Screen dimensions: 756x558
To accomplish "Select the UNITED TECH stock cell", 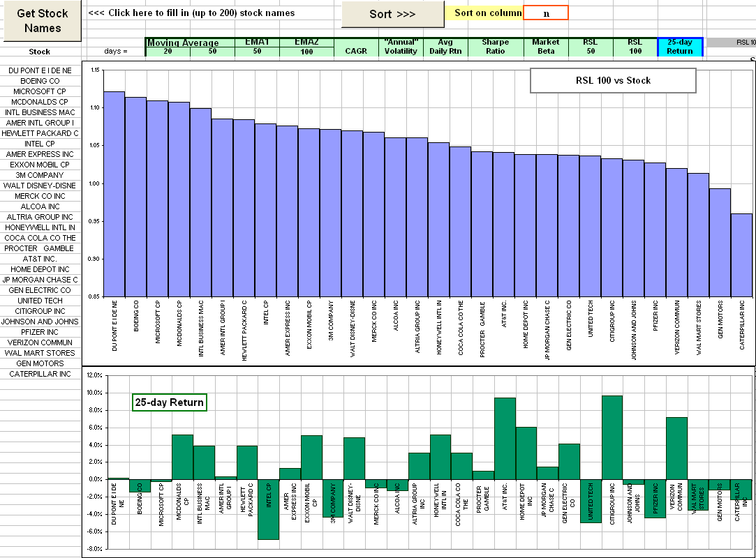I will pyautogui.click(x=40, y=301).
